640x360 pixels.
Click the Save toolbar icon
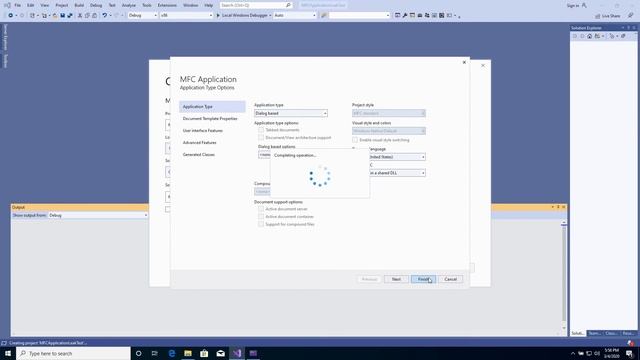click(62, 16)
